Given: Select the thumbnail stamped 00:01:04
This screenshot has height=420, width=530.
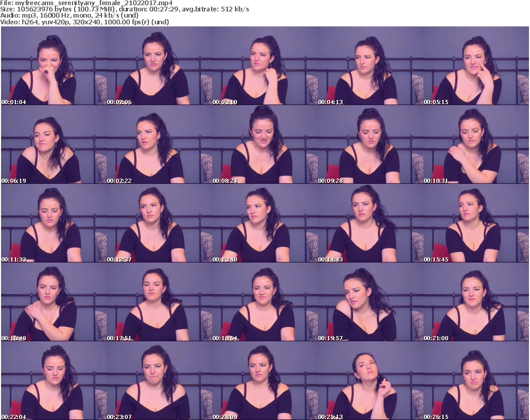Looking at the screenshot, I should point(54,66).
